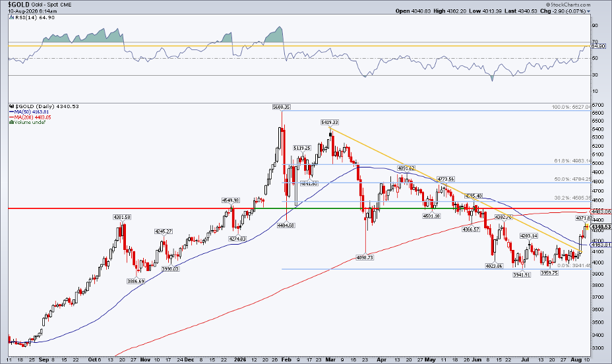Click the 4163.81 MA(50) axis tag
The height and width of the screenshot is (364, 612).
click(600, 245)
